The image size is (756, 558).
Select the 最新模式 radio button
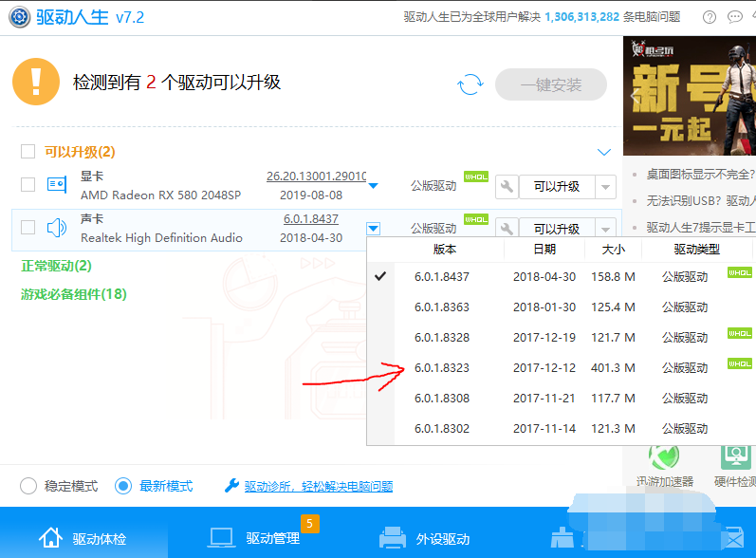123,486
